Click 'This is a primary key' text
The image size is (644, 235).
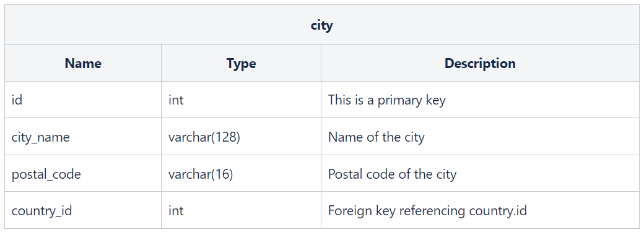[x=387, y=100]
